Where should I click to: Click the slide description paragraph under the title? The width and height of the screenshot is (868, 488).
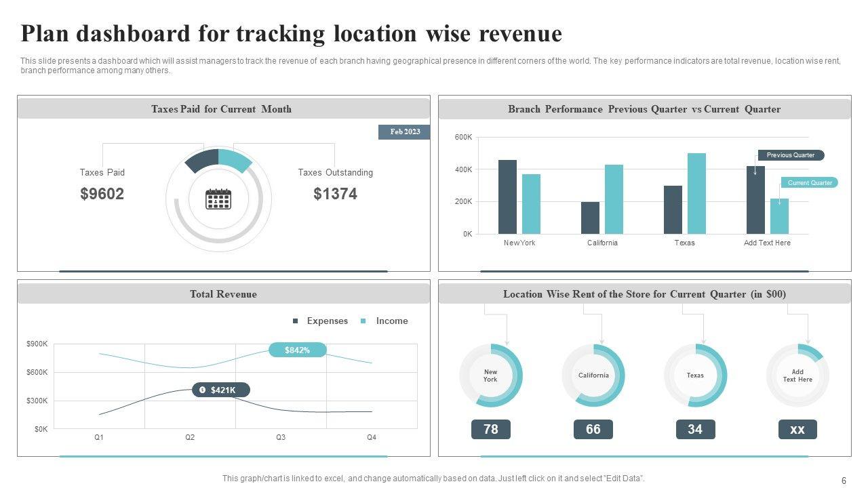[x=431, y=66]
